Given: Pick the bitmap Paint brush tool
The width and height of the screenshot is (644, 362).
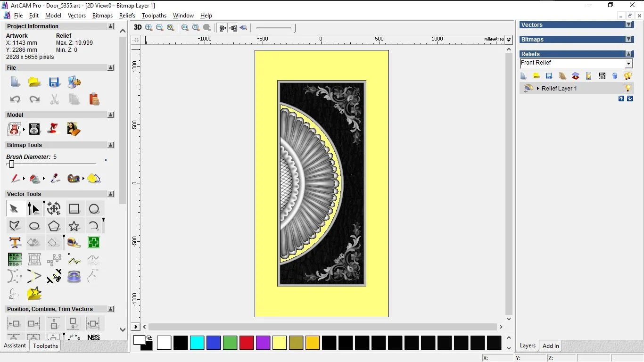Looking at the screenshot, I should (15, 179).
